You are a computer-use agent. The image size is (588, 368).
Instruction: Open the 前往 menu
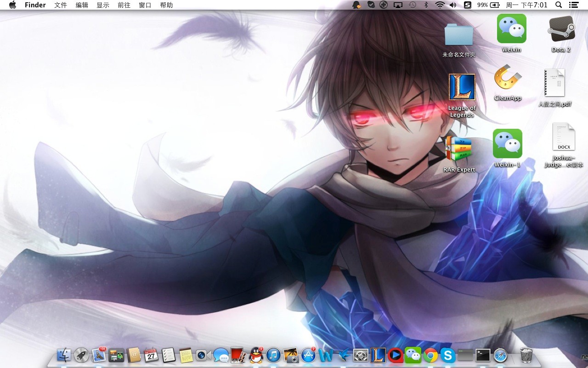(124, 5)
